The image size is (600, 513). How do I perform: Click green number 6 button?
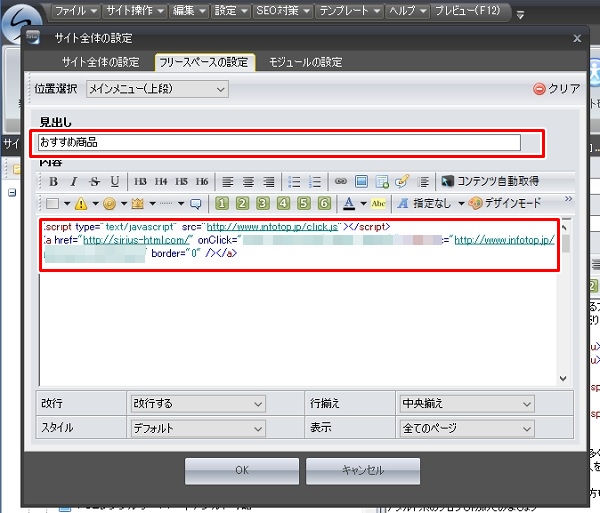324,204
